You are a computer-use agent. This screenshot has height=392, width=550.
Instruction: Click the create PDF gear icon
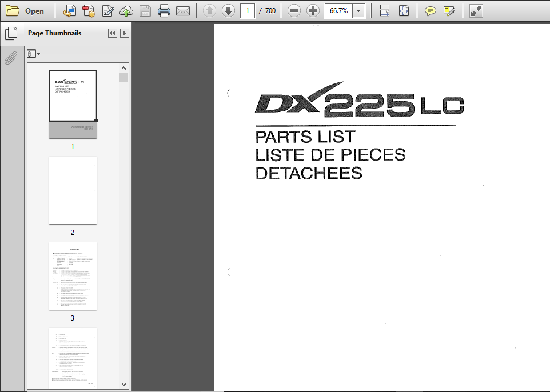click(x=89, y=11)
